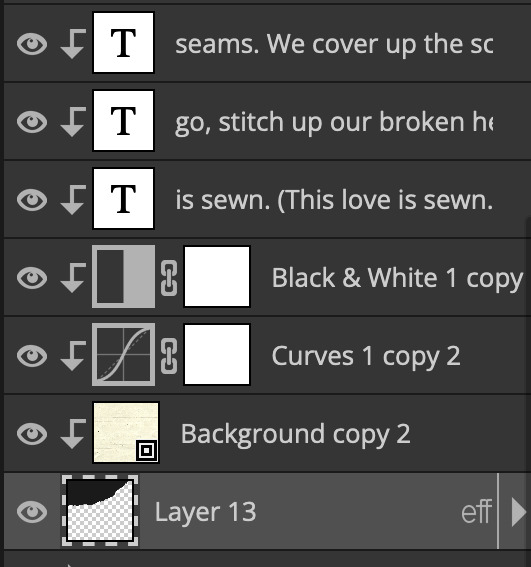Click the Black & White adjustment icon
Screen dimensions: 531x567
click(123, 277)
